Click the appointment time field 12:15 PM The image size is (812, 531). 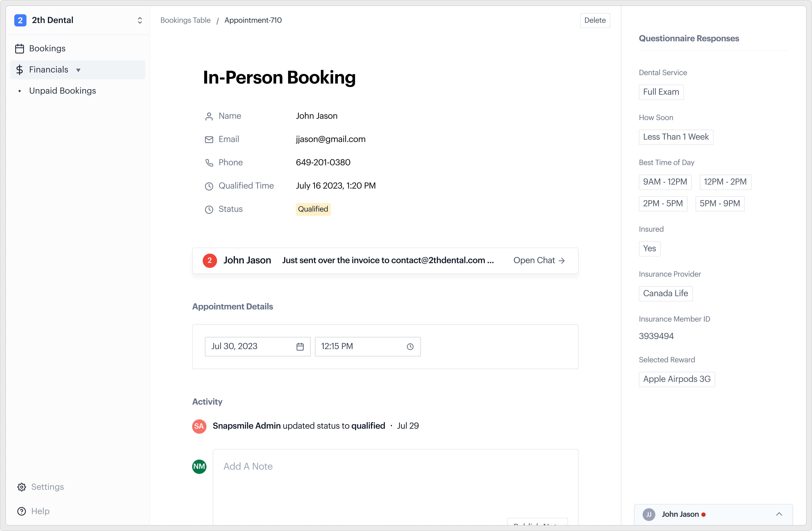point(368,346)
